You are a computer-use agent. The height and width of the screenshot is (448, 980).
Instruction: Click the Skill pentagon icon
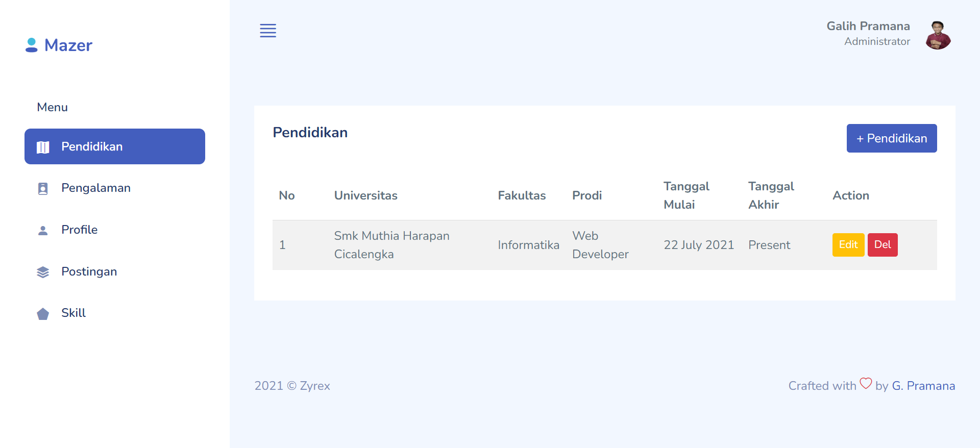tap(43, 314)
